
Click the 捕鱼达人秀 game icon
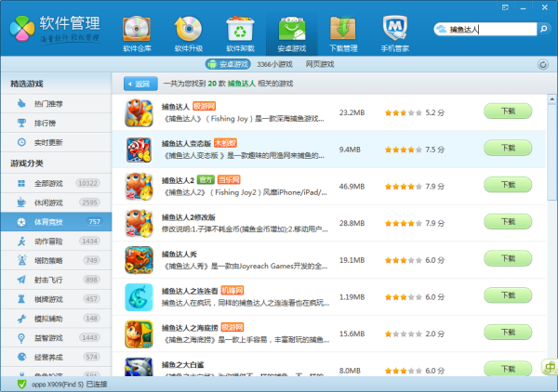tap(139, 260)
